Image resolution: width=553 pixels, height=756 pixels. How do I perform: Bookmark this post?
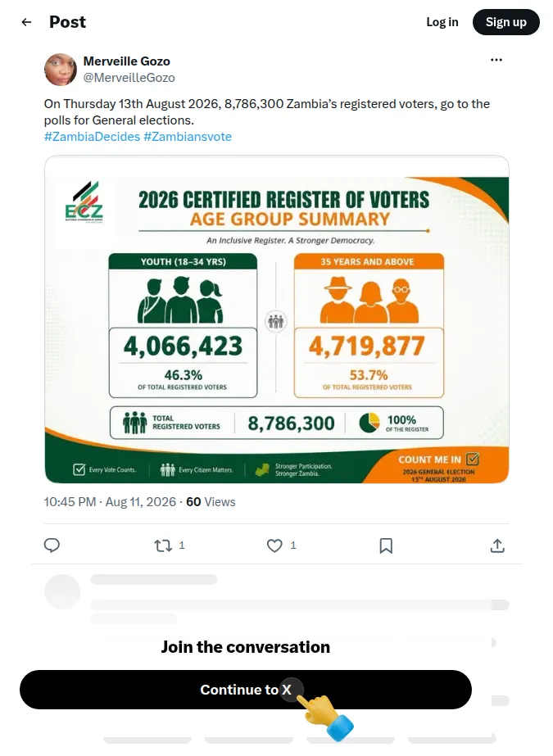click(386, 545)
